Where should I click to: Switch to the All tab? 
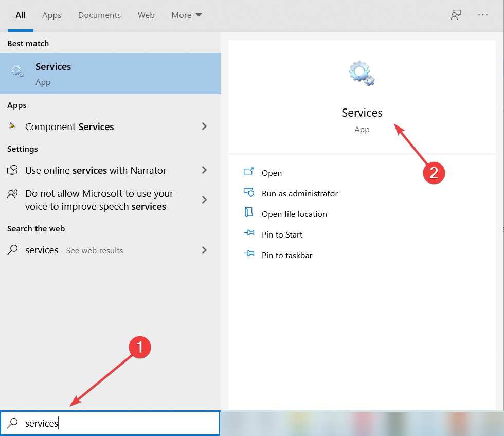[x=21, y=15]
